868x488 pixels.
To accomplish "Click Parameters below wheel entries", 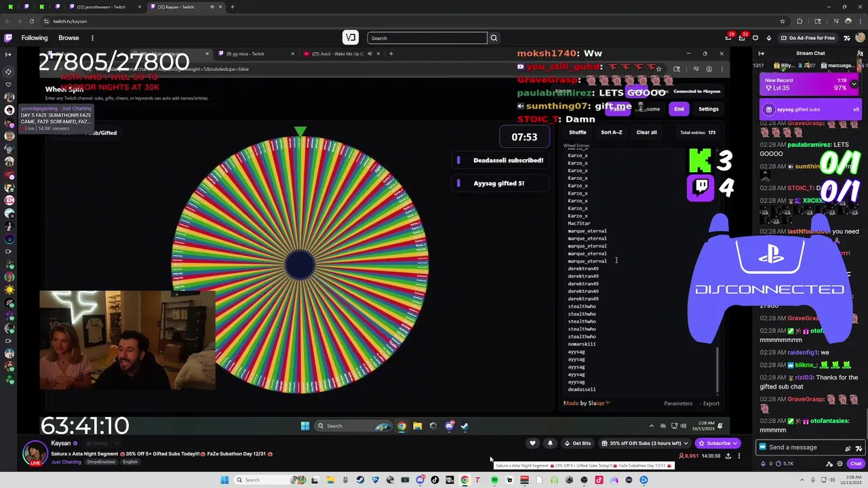I will coord(678,403).
